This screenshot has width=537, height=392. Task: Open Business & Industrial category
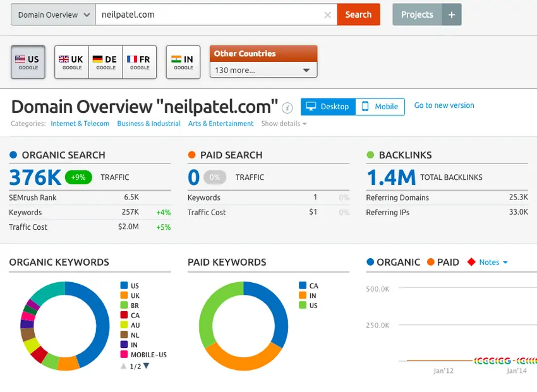click(x=148, y=124)
